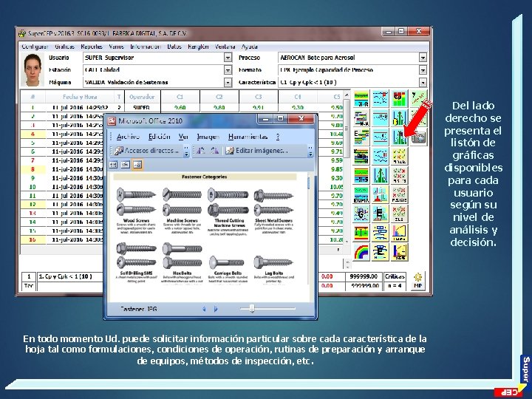Click the user photo thumbnail
This screenshot has height=399, width=532.
tap(33, 70)
